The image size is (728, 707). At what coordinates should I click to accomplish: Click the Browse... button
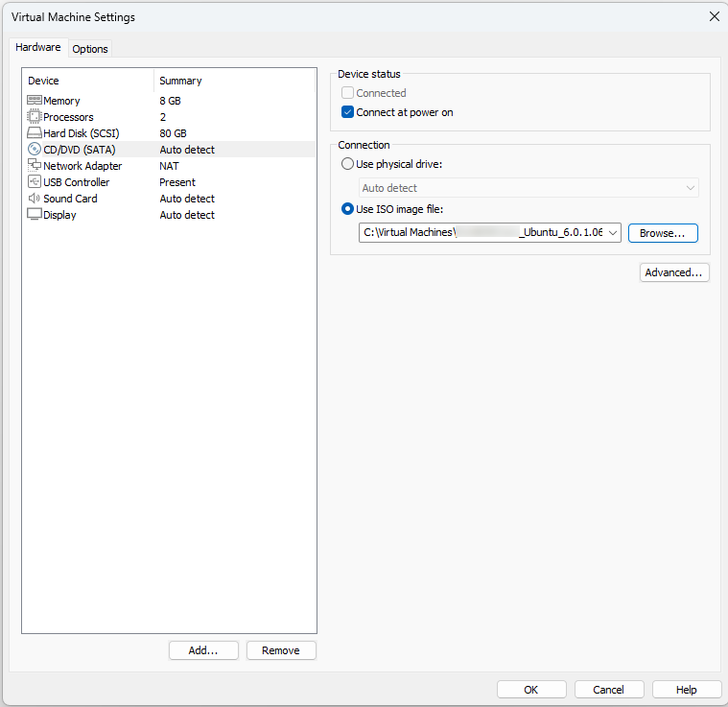[x=662, y=233]
